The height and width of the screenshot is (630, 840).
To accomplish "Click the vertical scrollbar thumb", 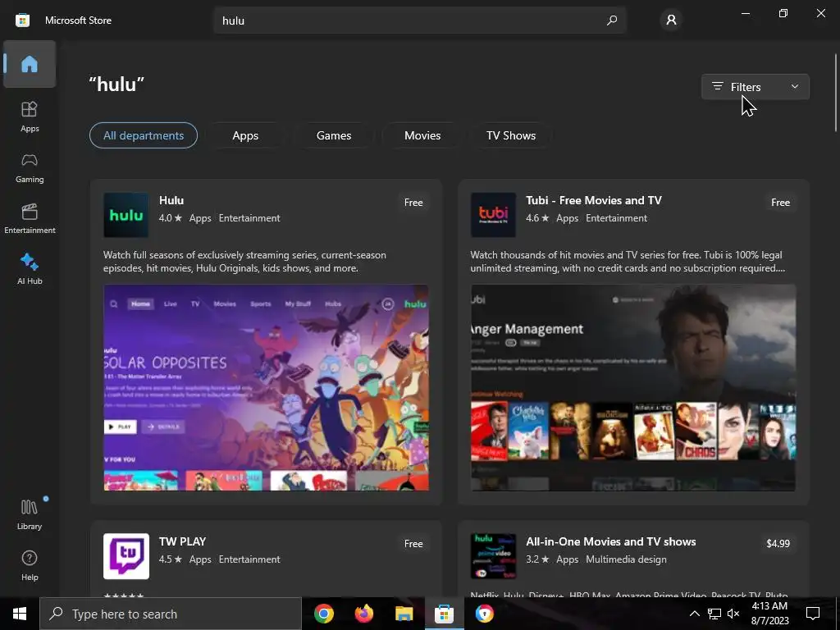I will [x=836, y=92].
